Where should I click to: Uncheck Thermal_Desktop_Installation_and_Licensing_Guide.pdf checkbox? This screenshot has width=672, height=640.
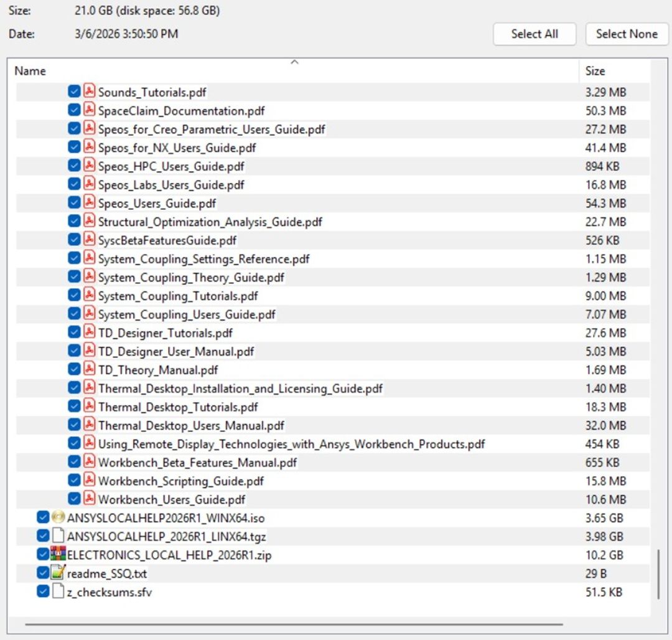click(74, 387)
